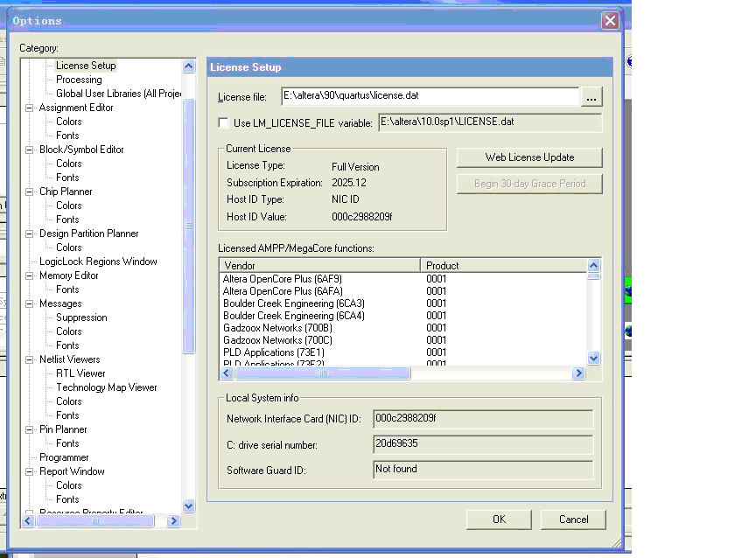Browse for license file with ellipsis button
756x558 pixels.
(591, 97)
